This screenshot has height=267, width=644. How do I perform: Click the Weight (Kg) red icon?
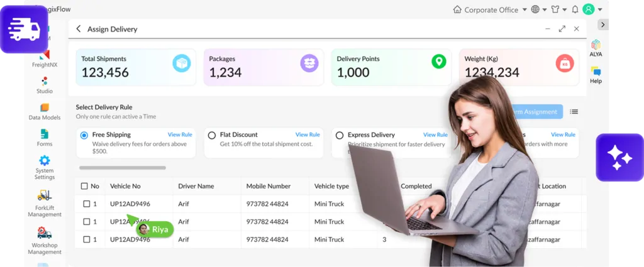(x=565, y=63)
